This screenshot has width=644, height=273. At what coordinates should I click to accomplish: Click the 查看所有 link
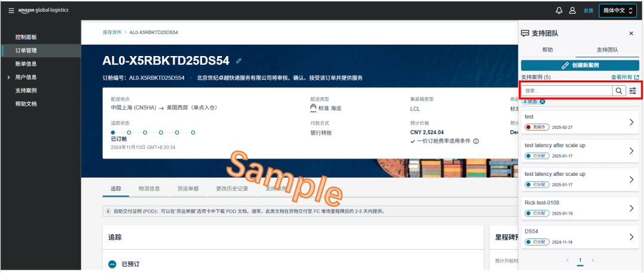tap(625, 77)
